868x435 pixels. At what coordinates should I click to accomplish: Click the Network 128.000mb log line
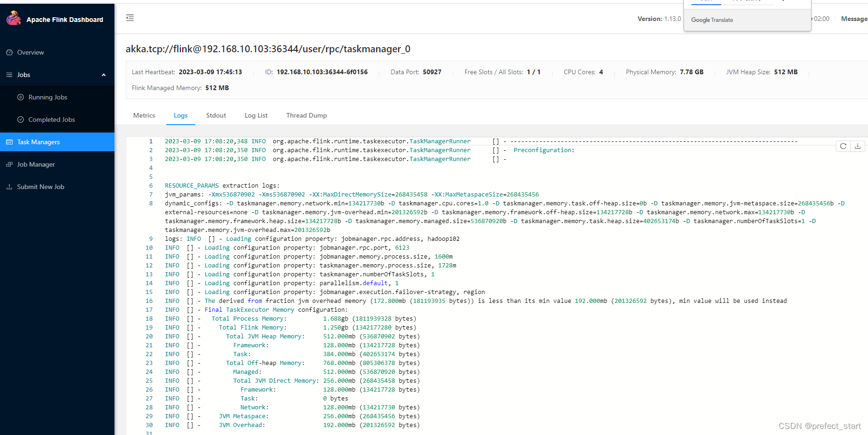tap(292, 407)
